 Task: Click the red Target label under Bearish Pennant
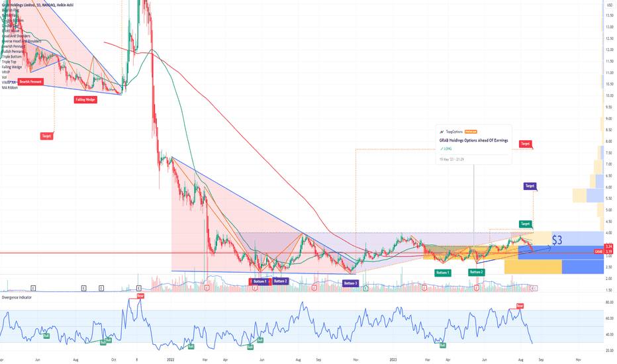(46, 136)
